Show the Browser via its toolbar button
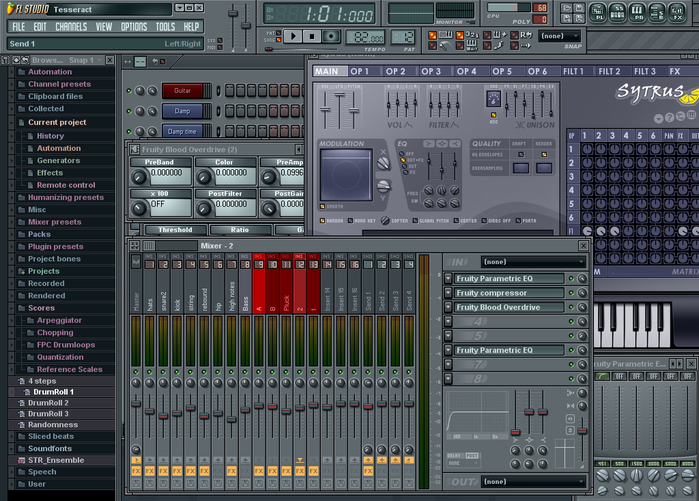 (657, 12)
